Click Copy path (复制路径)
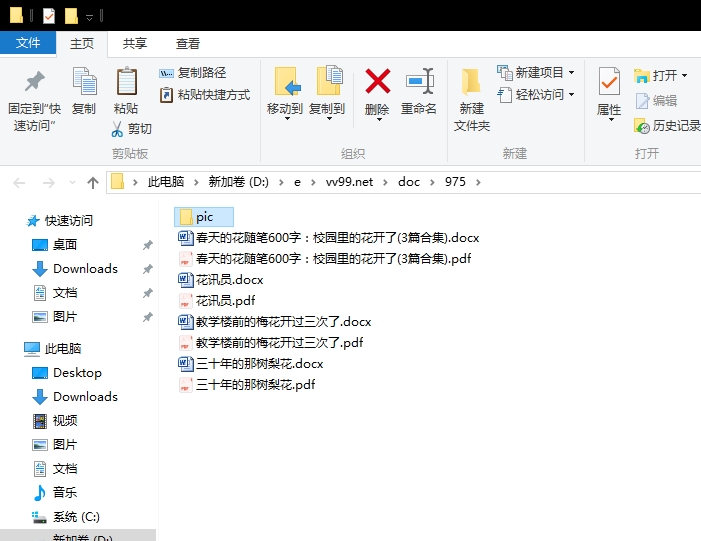This screenshot has width=701, height=541. 193,72
